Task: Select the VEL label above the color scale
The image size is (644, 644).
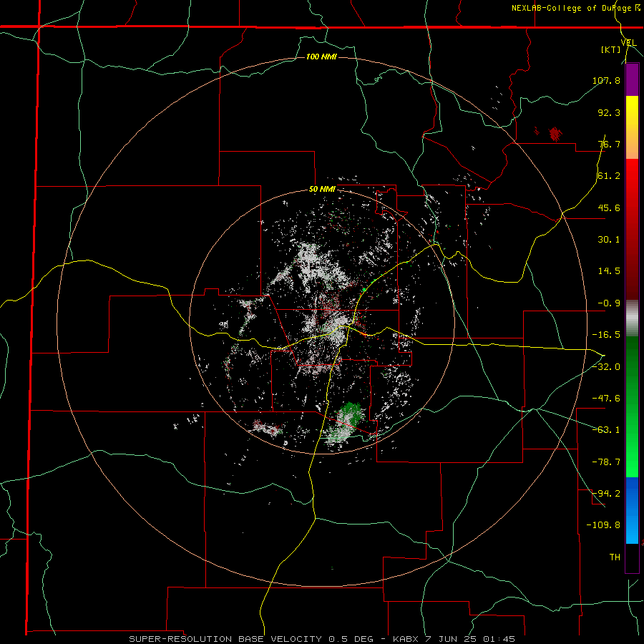Action: (x=629, y=43)
